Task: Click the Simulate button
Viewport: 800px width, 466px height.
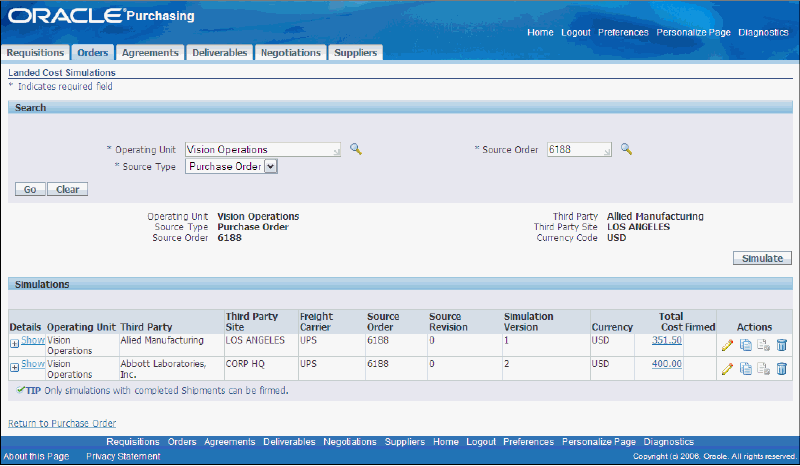Action: (x=762, y=258)
